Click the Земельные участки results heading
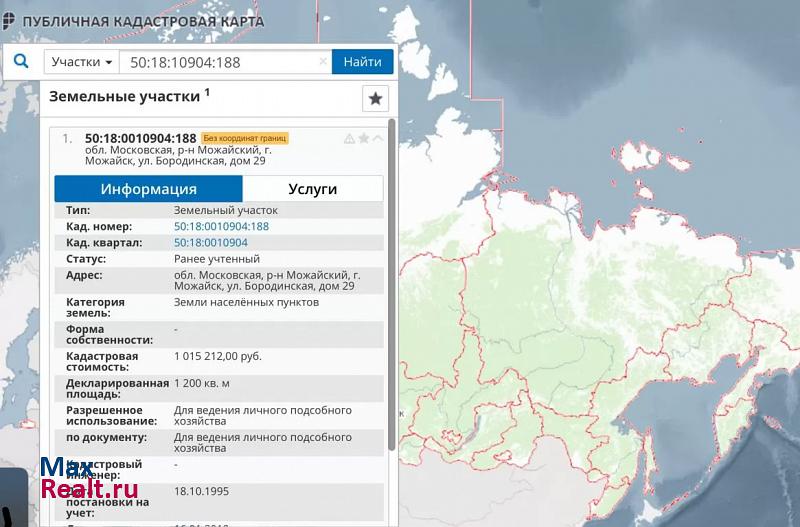The height and width of the screenshot is (527, 800). (129, 96)
